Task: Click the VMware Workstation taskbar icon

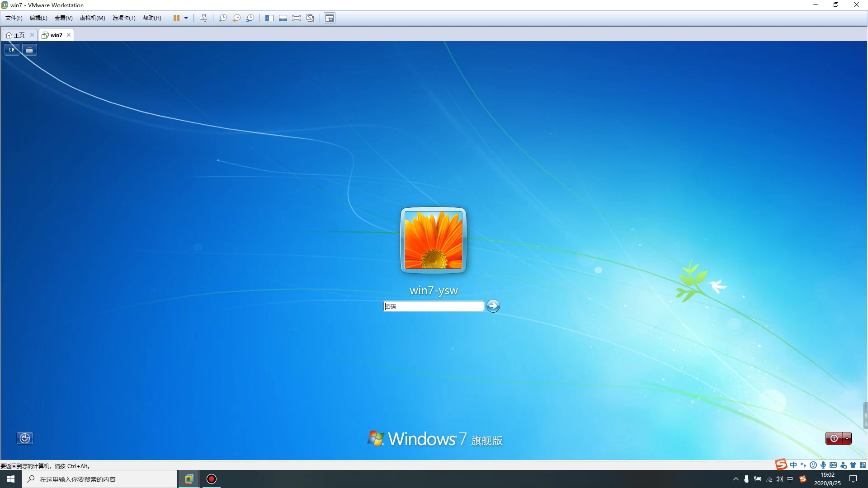Action: point(189,479)
